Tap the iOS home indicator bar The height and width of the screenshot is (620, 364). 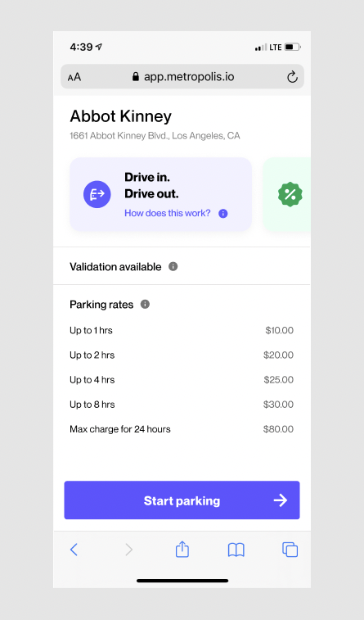point(182,581)
